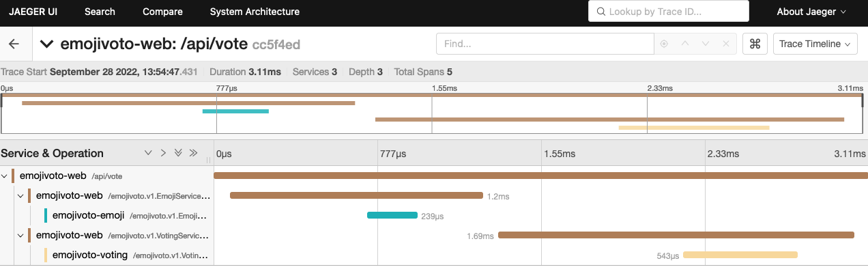This screenshot has width=868, height=278.
Task: Collapse one level with the single right chevron
Action: (x=163, y=153)
